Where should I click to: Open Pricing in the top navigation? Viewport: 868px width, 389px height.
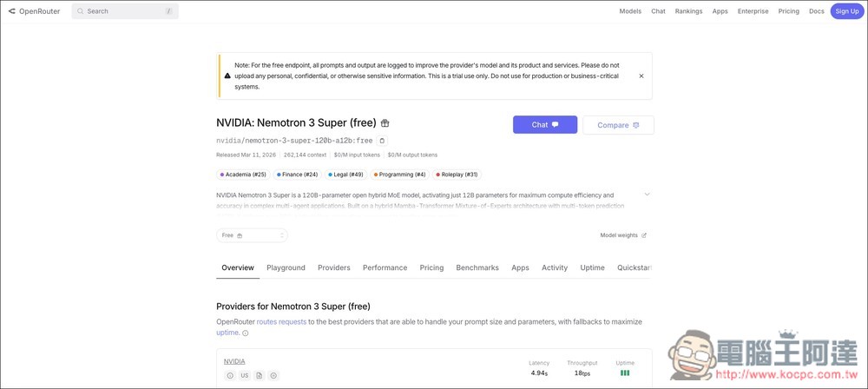[x=788, y=11]
